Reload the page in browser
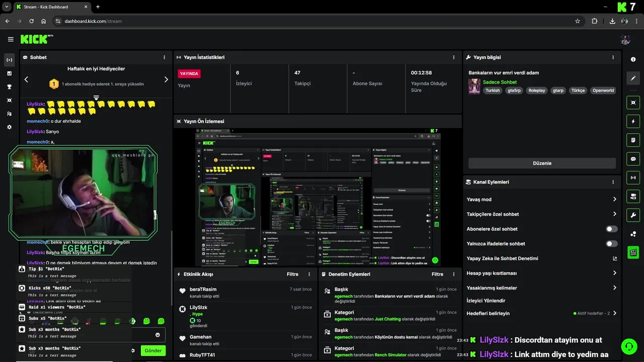This screenshot has width=644, height=362. [x=31, y=21]
